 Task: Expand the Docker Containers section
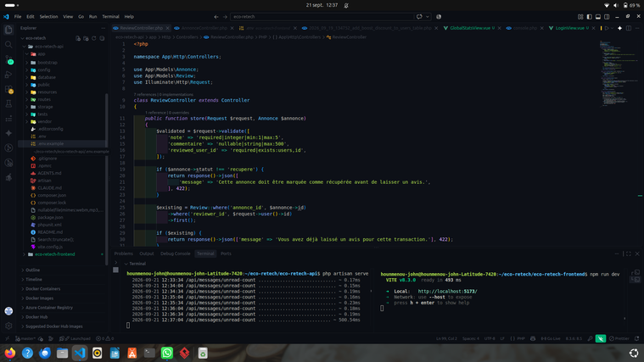pos(42,289)
